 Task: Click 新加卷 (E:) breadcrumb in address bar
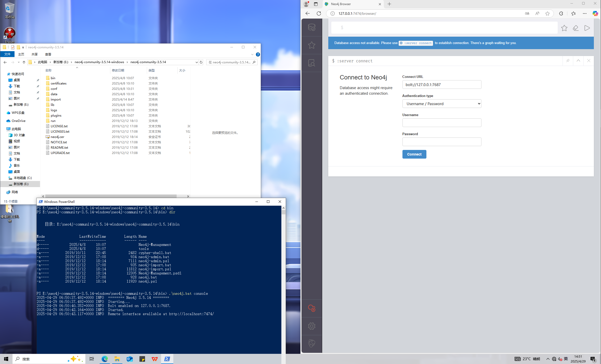(61, 62)
